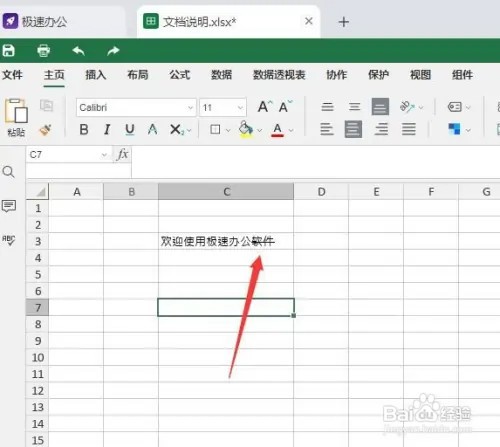Viewport: 500px width, 447px height.
Task: Expand border style dropdown arrow
Action: [x=228, y=130]
